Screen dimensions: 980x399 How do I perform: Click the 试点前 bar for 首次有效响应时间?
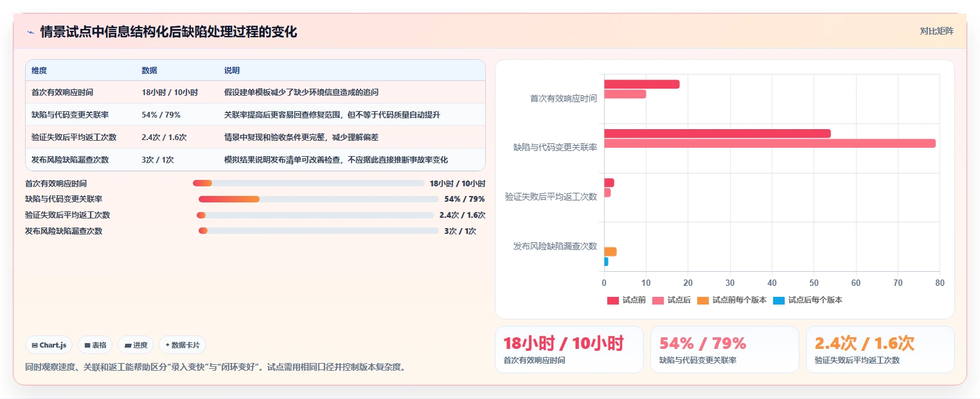(641, 84)
